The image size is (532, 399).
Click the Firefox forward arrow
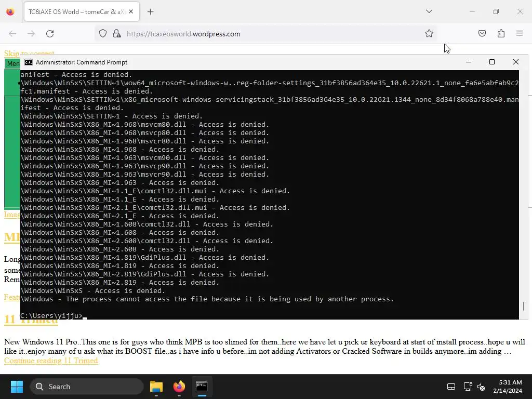pyautogui.click(x=31, y=34)
